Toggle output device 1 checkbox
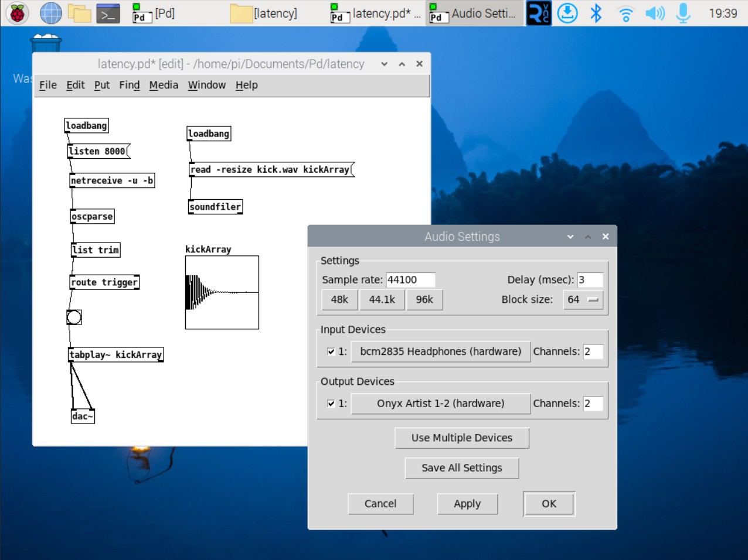Image resolution: width=748 pixels, height=560 pixels. (x=331, y=404)
